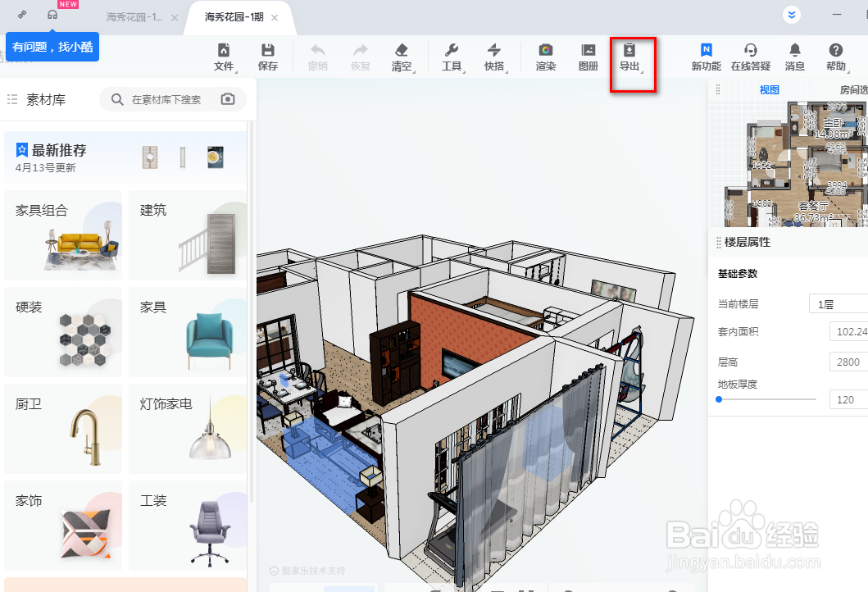Open the 渲染 (Render) camera

pyautogui.click(x=545, y=57)
